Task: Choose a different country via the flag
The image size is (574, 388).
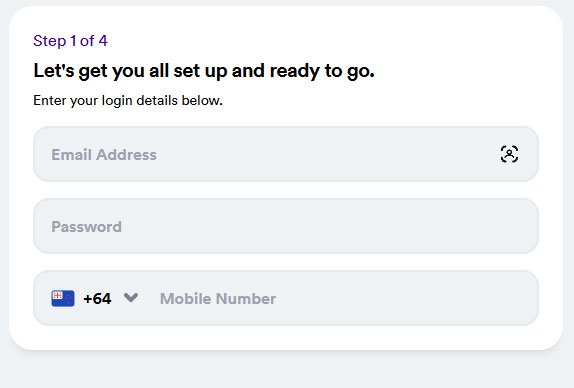Action: 63,298
